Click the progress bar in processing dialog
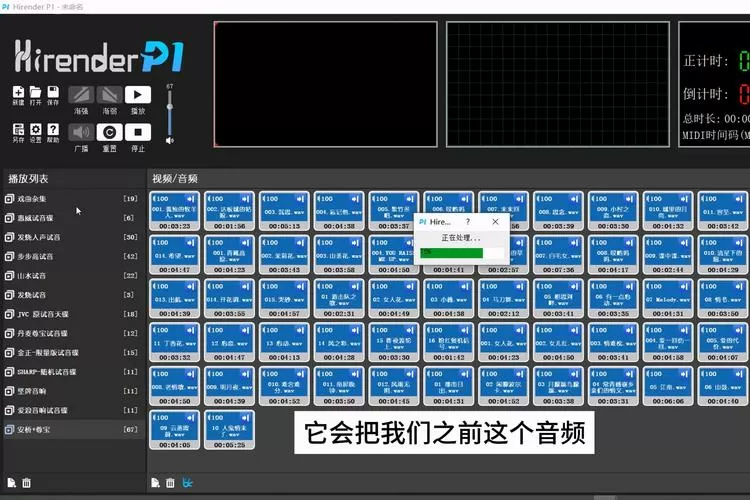The width and height of the screenshot is (750, 500). coord(461,253)
